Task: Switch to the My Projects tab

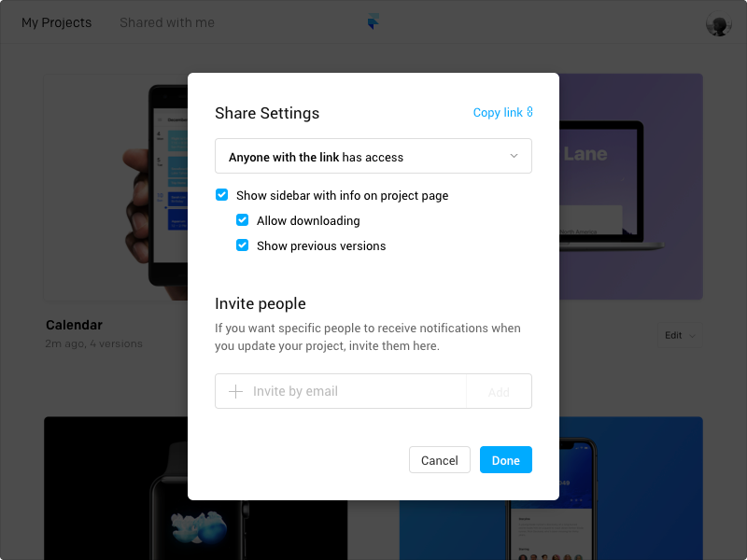Action: coord(56,22)
